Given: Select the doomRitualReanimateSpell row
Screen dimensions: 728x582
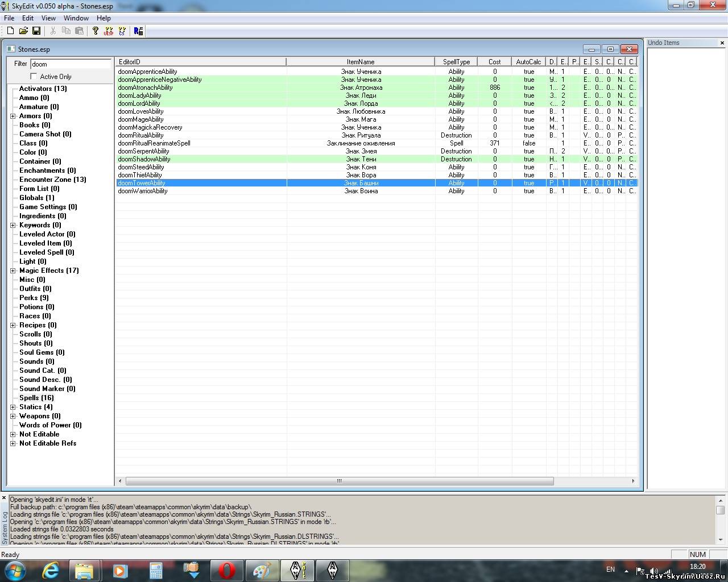Looking at the screenshot, I should [377, 143].
